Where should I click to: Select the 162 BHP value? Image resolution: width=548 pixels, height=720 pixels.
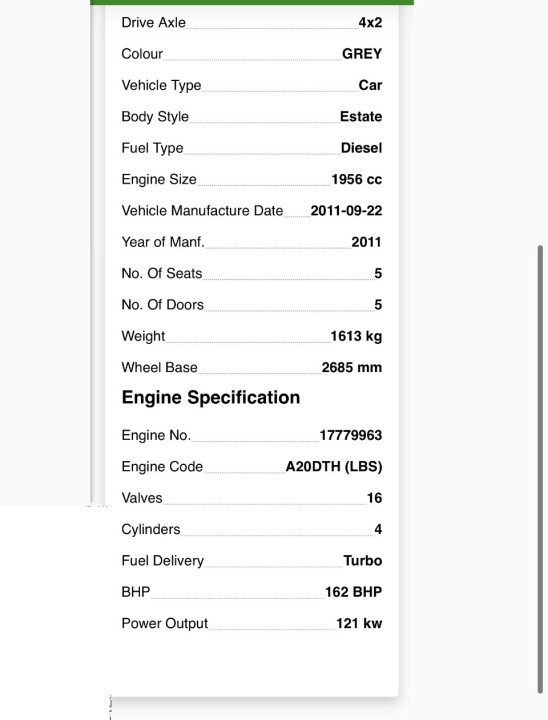coord(354,592)
